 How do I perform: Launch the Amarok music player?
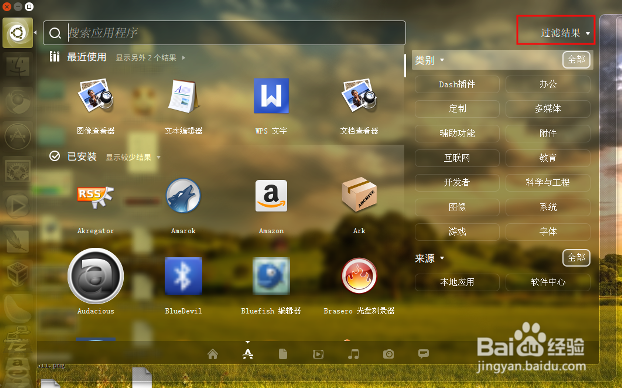[x=183, y=195]
